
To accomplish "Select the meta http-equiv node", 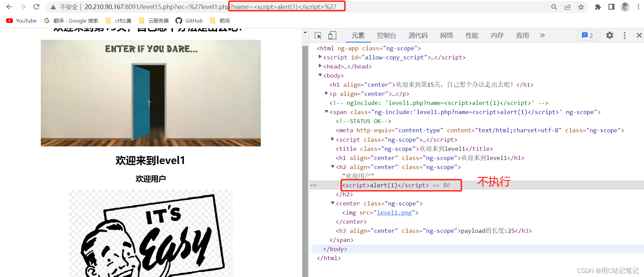I will (480, 130).
